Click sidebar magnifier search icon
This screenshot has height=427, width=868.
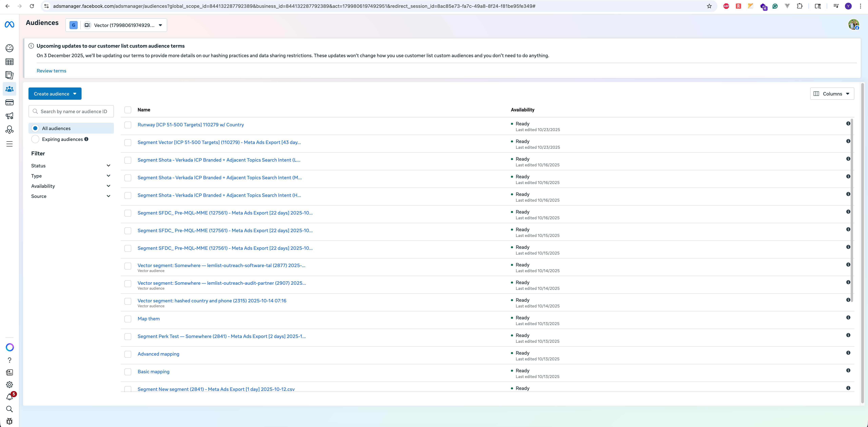(9, 409)
